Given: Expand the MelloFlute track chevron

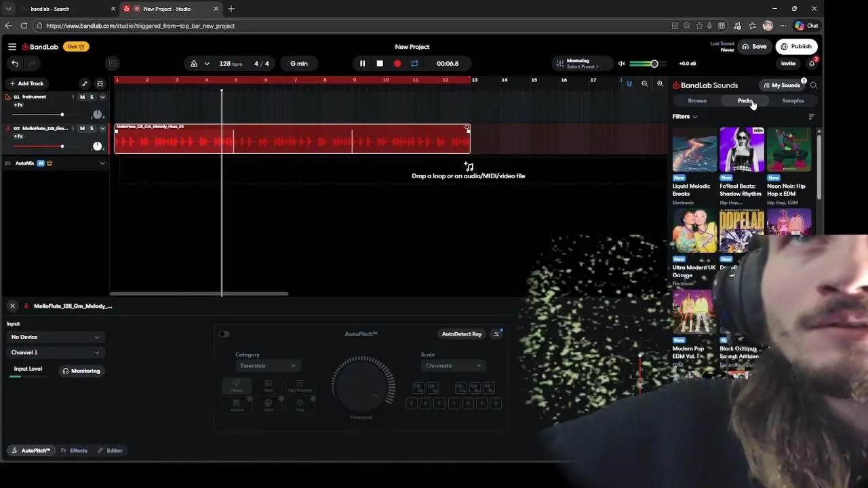Looking at the screenshot, I should 102,128.
